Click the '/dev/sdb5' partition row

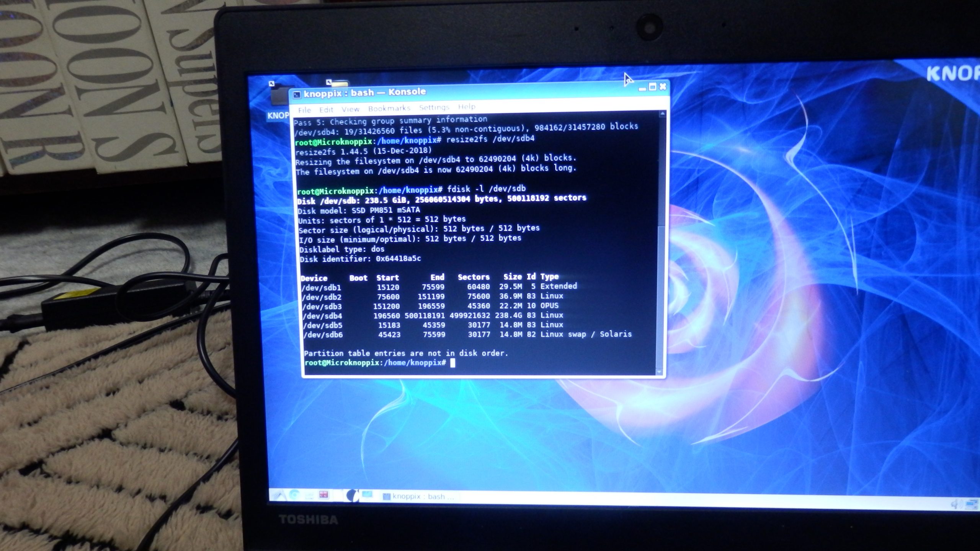pos(433,325)
